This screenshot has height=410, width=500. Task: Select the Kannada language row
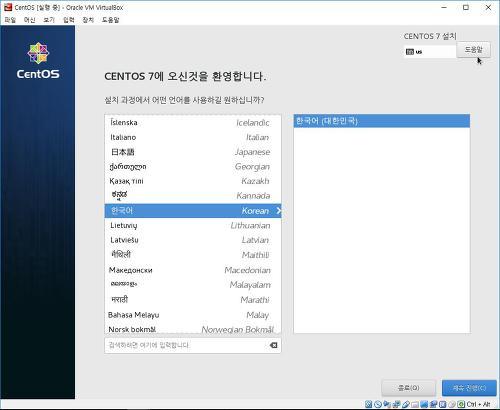pyautogui.click(x=193, y=196)
